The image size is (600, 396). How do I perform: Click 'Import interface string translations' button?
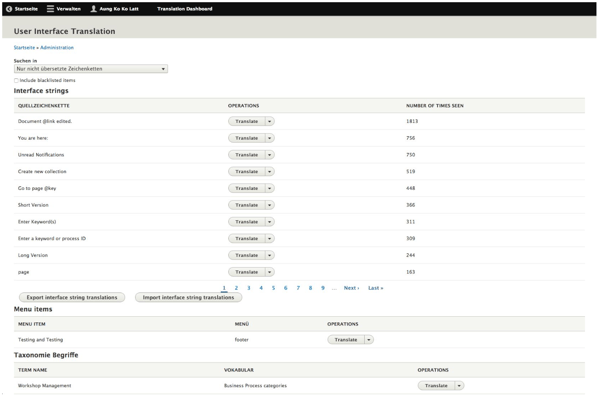[x=188, y=298]
